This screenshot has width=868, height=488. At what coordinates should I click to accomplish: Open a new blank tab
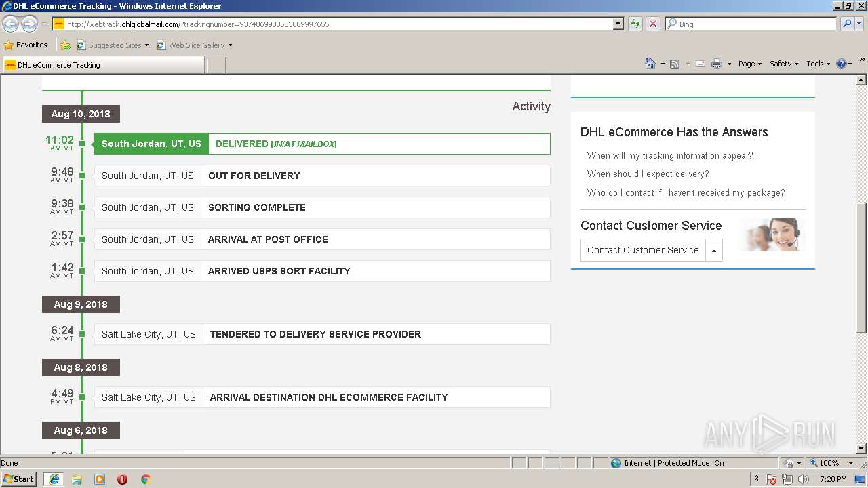[216, 65]
